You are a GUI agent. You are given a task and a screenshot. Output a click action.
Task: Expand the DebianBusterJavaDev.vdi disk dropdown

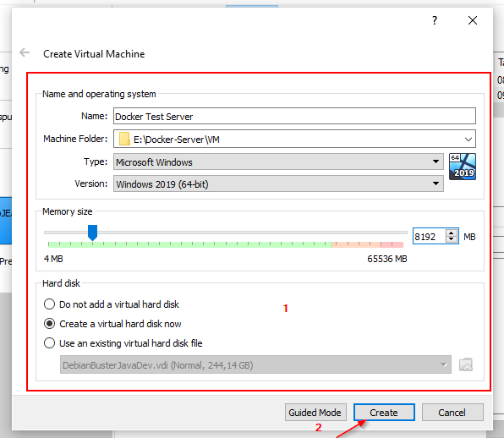click(255, 364)
